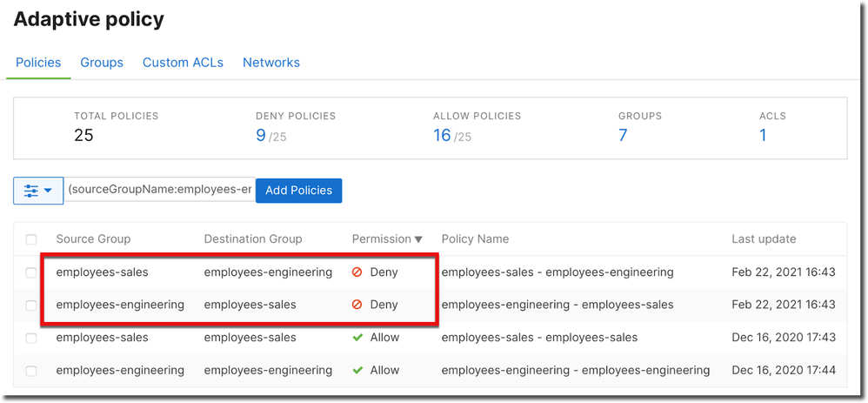This screenshot has width=868, height=403.
Task: Click the search filter input field
Action: point(159,190)
